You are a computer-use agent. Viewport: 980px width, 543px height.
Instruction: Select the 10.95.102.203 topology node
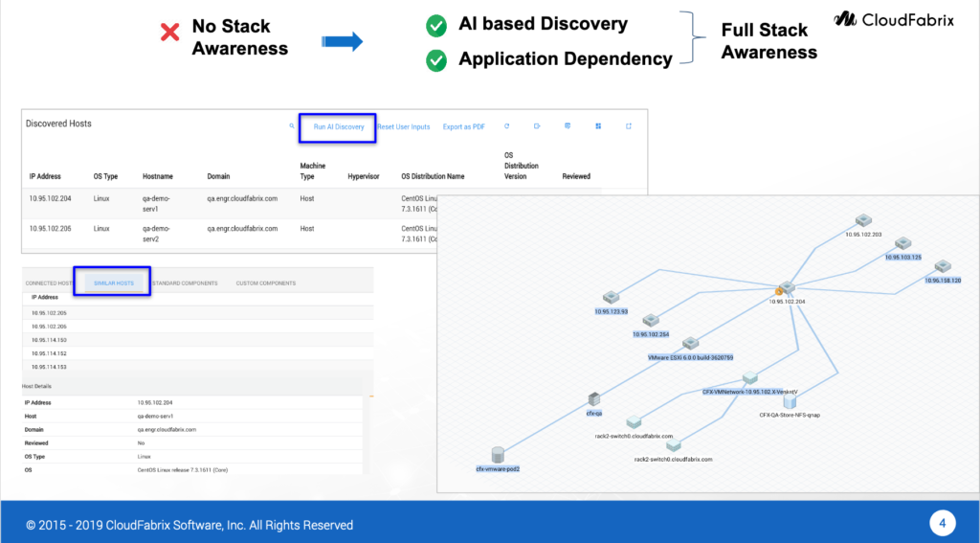click(x=862, y=221)
